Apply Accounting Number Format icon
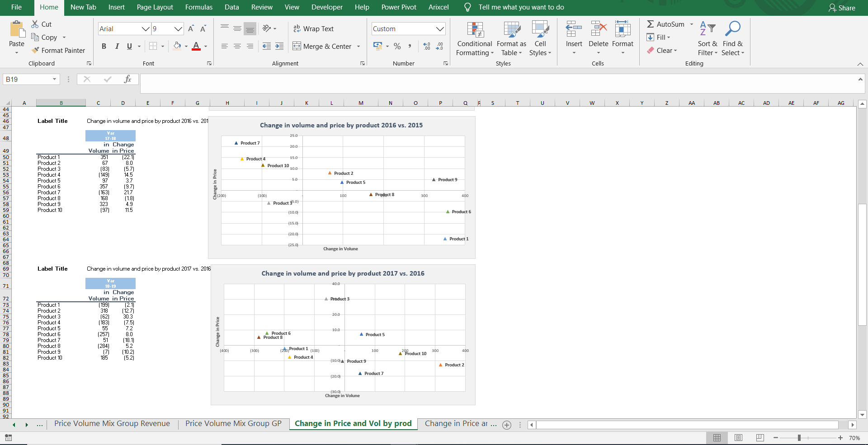The width and height of the screenshot is (868, 445). tap(378, 46)
